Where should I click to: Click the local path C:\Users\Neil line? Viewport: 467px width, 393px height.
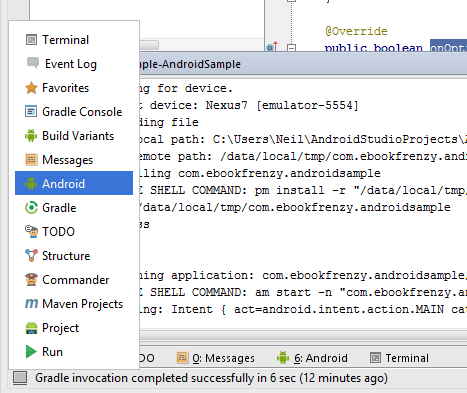click(x=303, y=139)
